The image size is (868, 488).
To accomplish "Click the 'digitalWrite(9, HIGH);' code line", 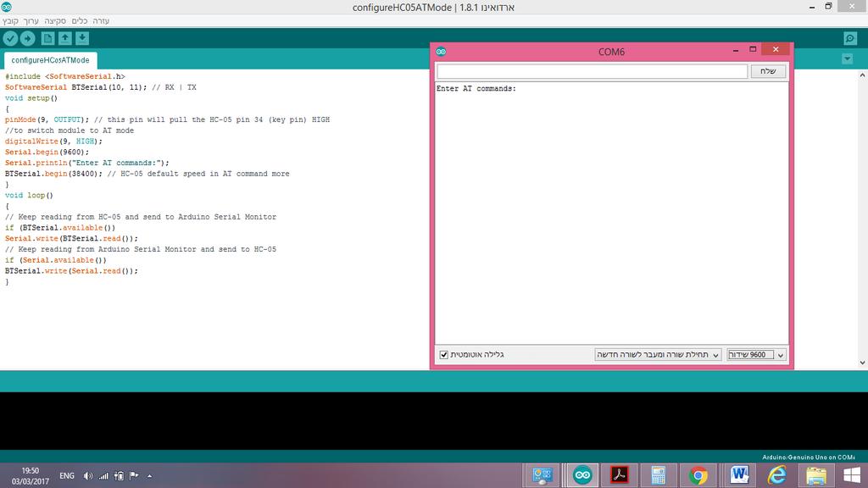I will click(x=53, y=141).
